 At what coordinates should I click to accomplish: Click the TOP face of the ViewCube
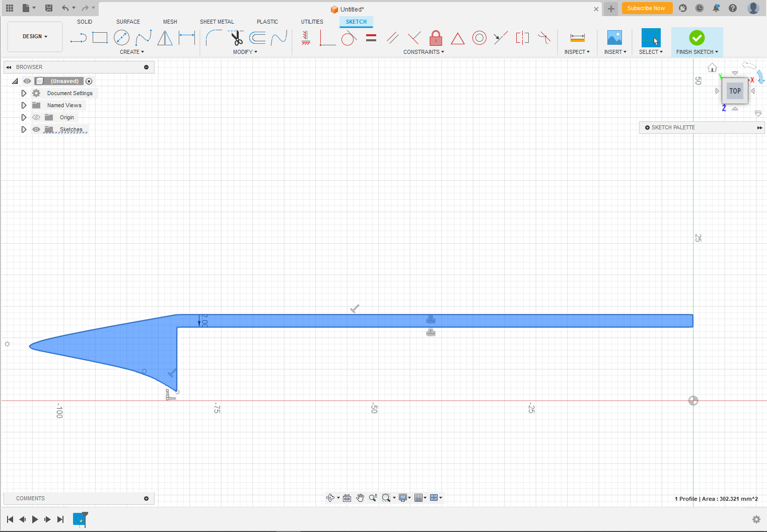pos(735,91)
